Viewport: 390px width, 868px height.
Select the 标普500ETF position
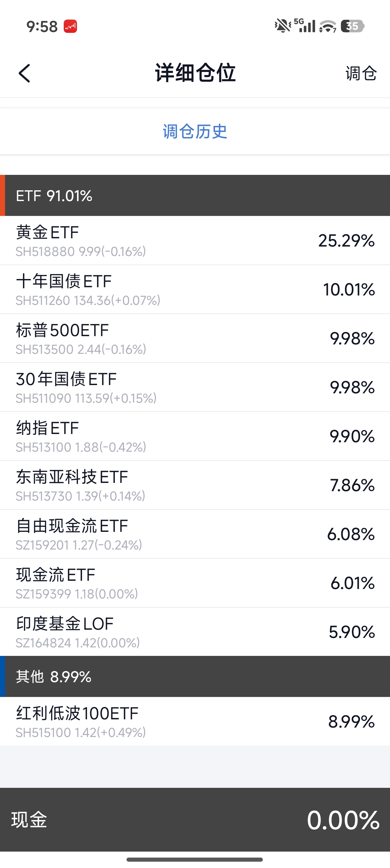tap(195, 338)
